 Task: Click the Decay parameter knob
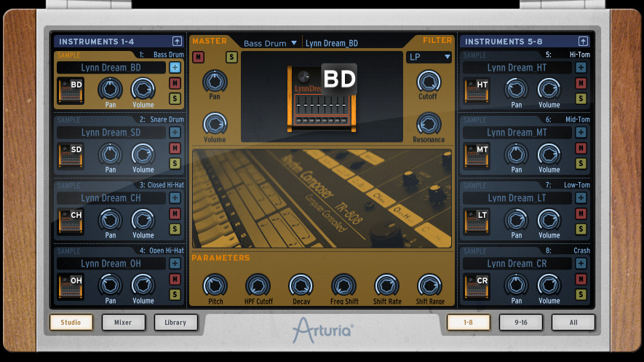pyautogui.click(x=301, y=286)
